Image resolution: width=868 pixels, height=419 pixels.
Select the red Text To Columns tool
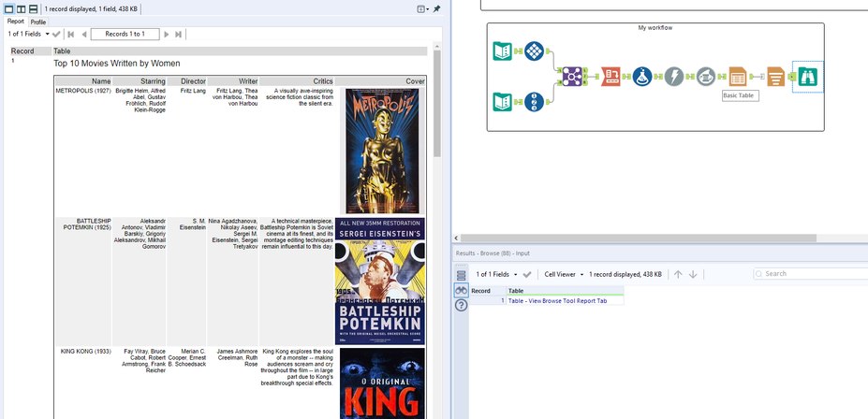click(x=611, y=77)
